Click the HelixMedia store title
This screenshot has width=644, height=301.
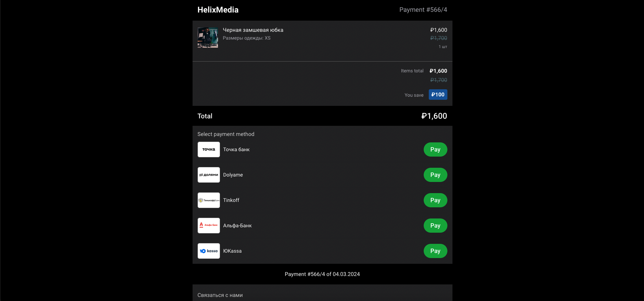pyautogui.click(x=218, y=10)
